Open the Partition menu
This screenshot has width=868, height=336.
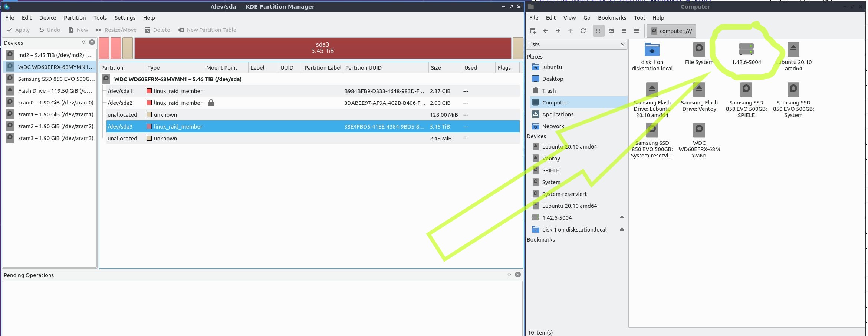pyautogui.click(x=75, y=18)
